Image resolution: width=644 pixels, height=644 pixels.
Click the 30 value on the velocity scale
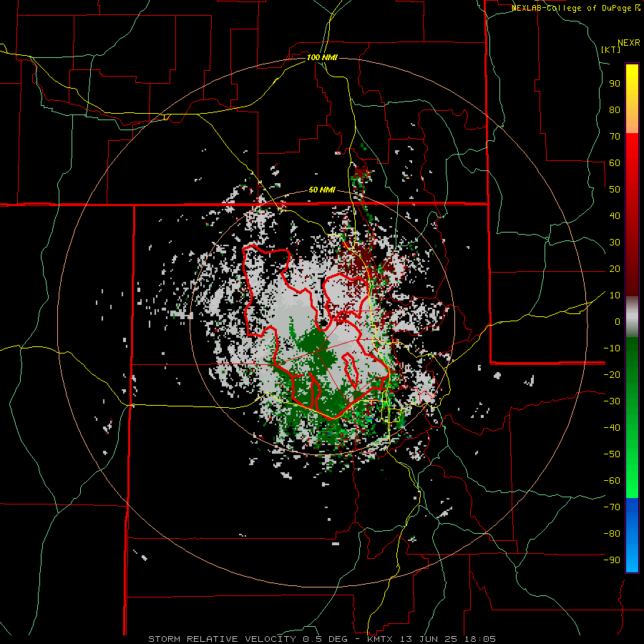pyautogui.click(x=615, y=243)
